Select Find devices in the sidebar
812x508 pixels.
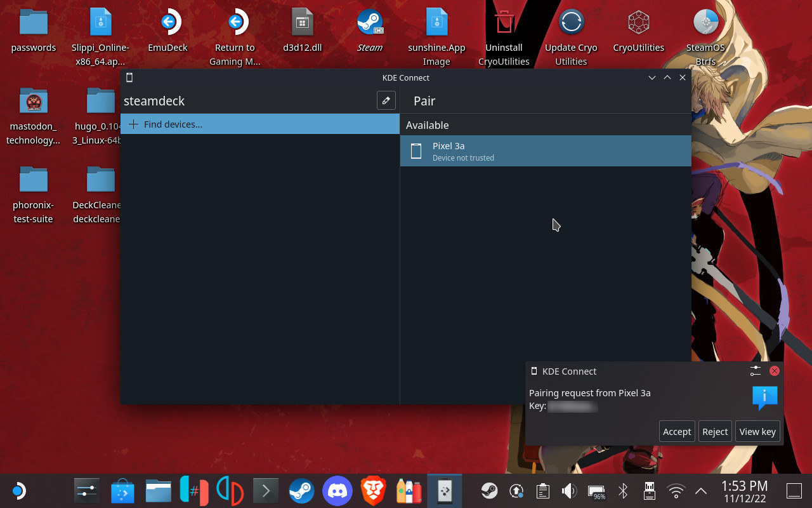click(260, 124)
